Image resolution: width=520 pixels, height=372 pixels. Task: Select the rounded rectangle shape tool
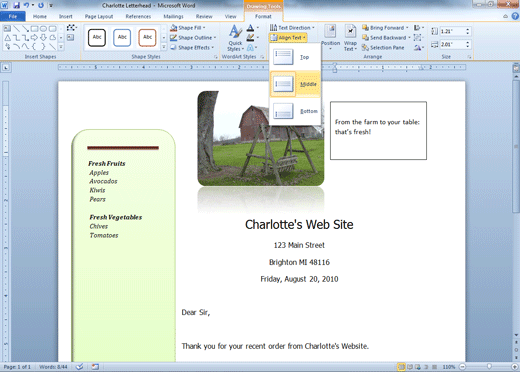tap(52, 29)
